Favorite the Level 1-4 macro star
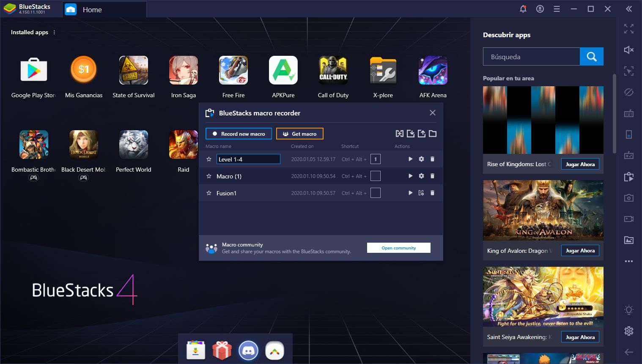The width and height of the screenshot is (642, 364). click(x=209, y=159)
